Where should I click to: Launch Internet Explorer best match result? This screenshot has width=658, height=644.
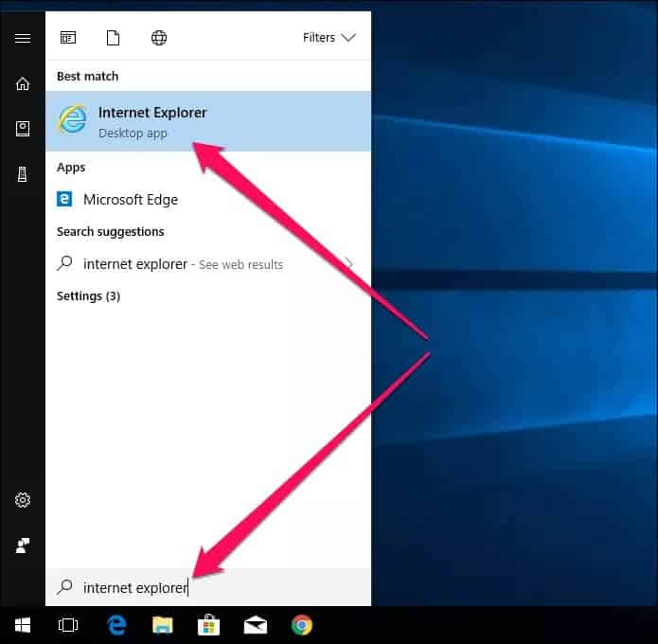click(208, 121)
